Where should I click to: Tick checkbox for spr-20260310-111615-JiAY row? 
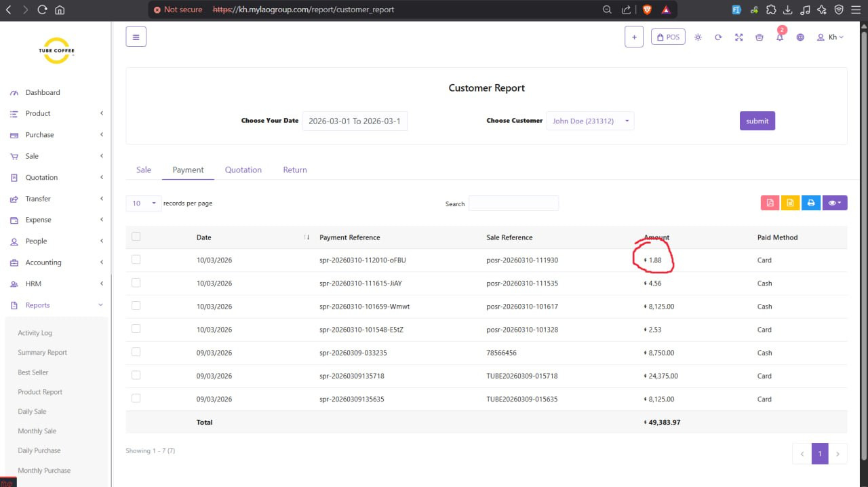tap(136, 283)
